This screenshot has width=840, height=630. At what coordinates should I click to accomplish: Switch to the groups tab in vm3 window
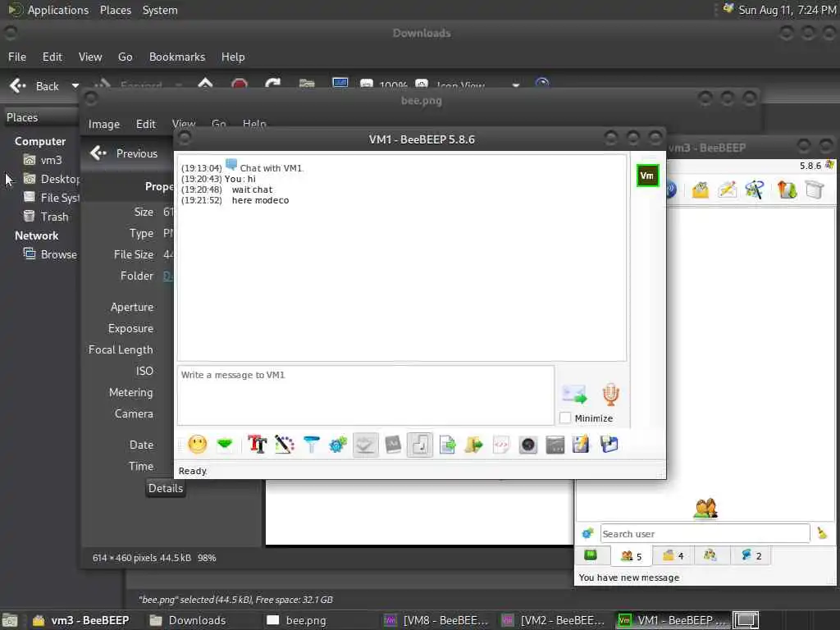coord(711,555)
